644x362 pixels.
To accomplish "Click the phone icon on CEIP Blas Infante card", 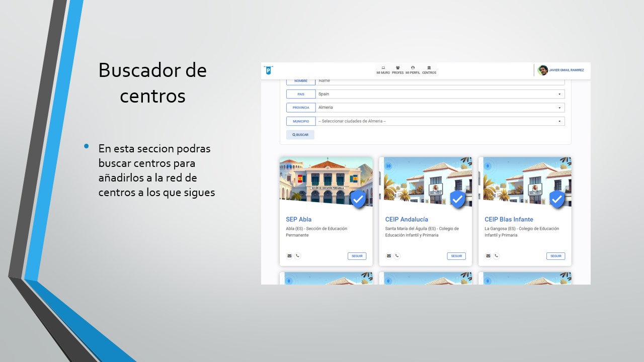I will click(x=496, y=256).
